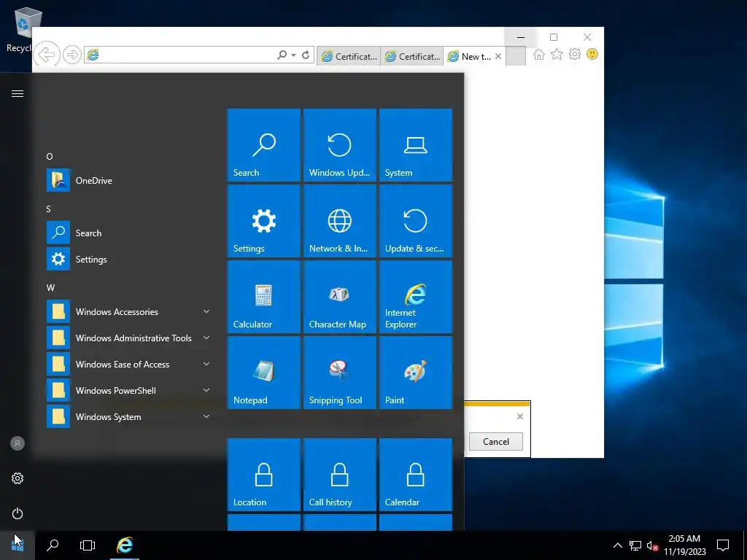Click the Internet Explorer smiley feedback icon
The image size is (747, 560).
pos(592,54)
